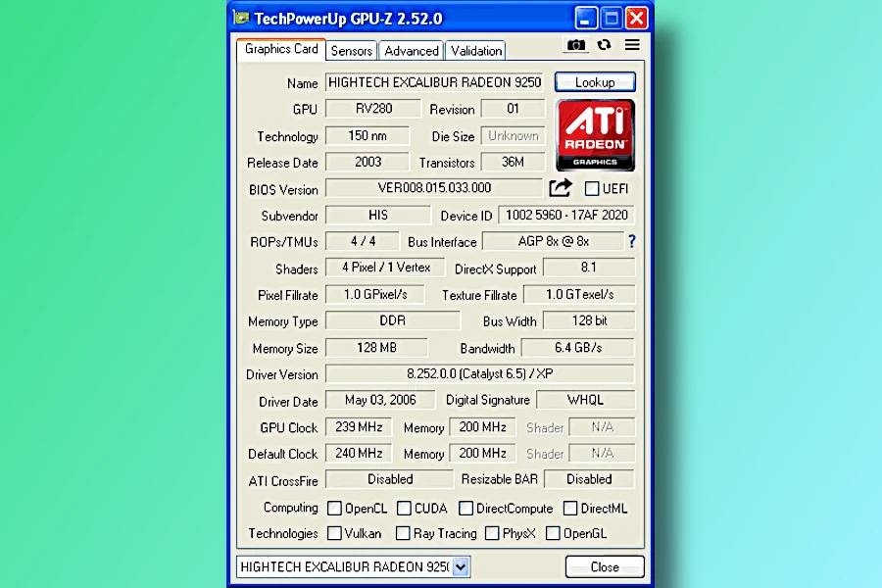The width and height of the screenshot is (882, 588).
Task: Click the Memory value in Default Clock row
Action: click(x=482, y=453)
